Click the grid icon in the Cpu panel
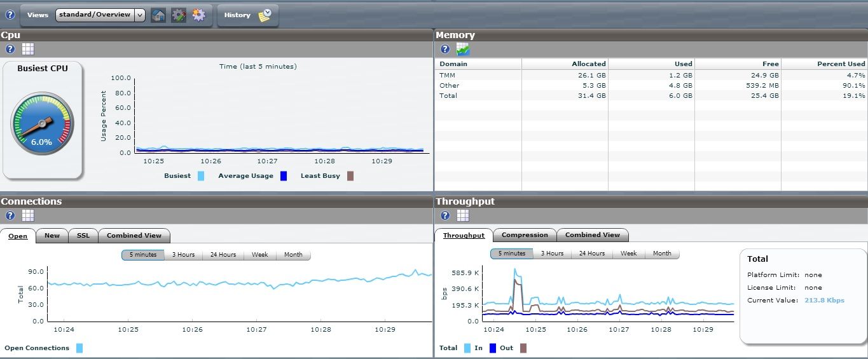The height and width of the screenshot is (359, 868). [x=28, y=49]
